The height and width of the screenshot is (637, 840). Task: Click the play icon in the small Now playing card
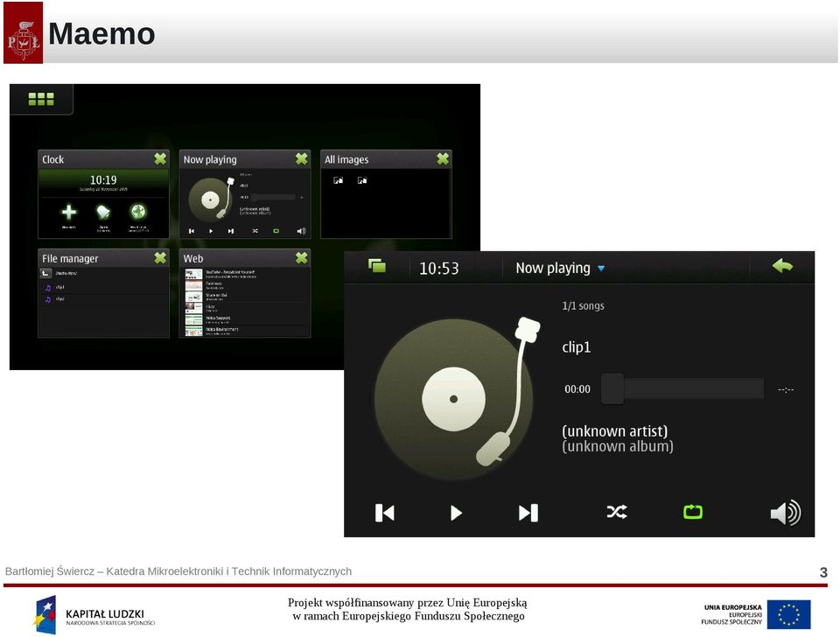tap(211, 231)
